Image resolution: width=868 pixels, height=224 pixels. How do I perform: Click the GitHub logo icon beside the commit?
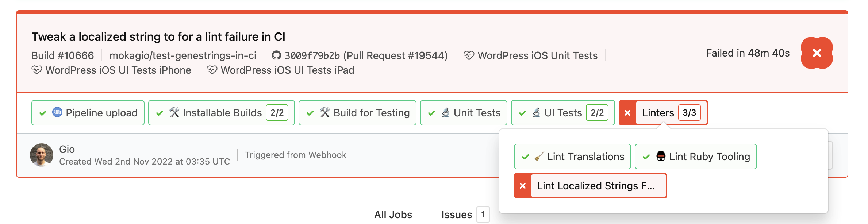(276, 55)
